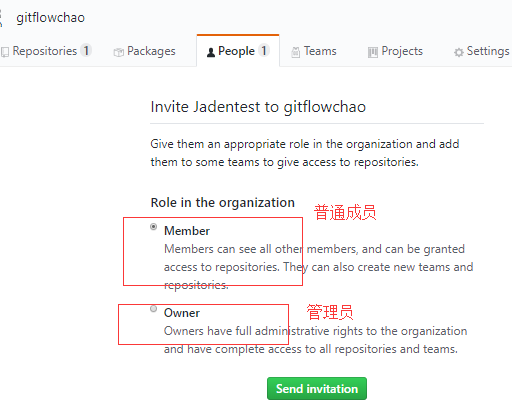The width and height of the screenshot is (512, 417).
Task: Choose Owner by clicking its label
Action: click(x=182, y=313)
